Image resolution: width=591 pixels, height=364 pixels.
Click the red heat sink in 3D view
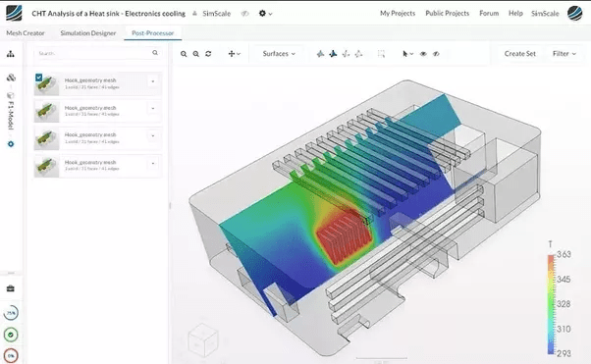pyautogui.click(x=344, y=236)
